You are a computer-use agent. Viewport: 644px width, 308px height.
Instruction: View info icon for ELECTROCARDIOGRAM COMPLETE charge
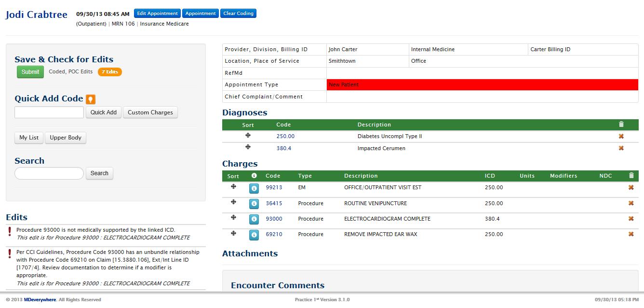(x=254, y=219)
